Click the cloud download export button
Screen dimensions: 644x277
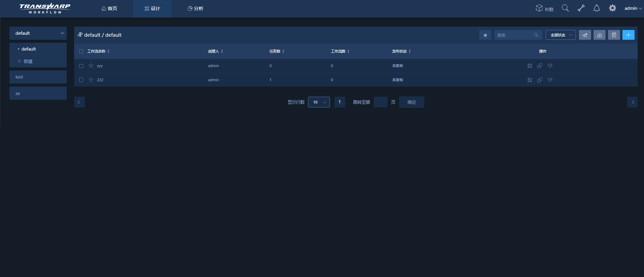click(x=599, y=35)
